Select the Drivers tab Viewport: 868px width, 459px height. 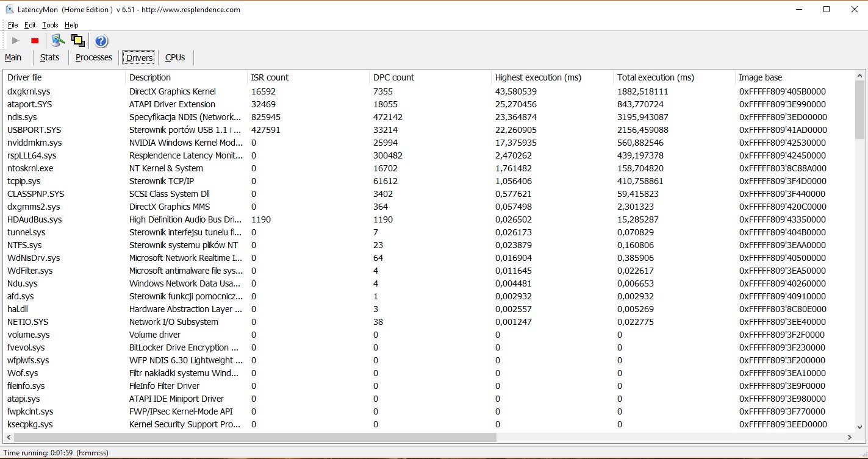(x=139, y=57)
